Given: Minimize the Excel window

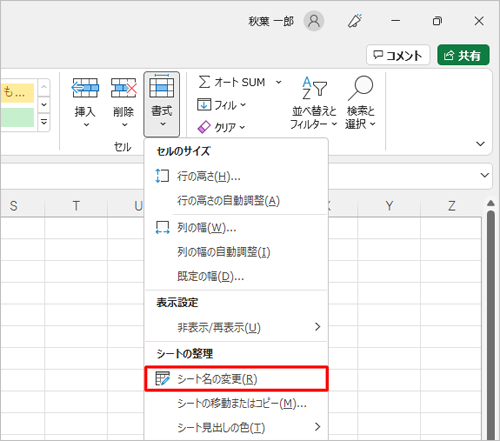Looking at the screenshot, I should 396,21.
